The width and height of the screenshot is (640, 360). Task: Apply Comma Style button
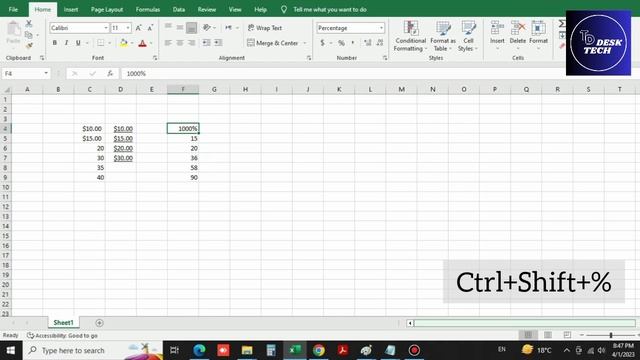[353, 43]
